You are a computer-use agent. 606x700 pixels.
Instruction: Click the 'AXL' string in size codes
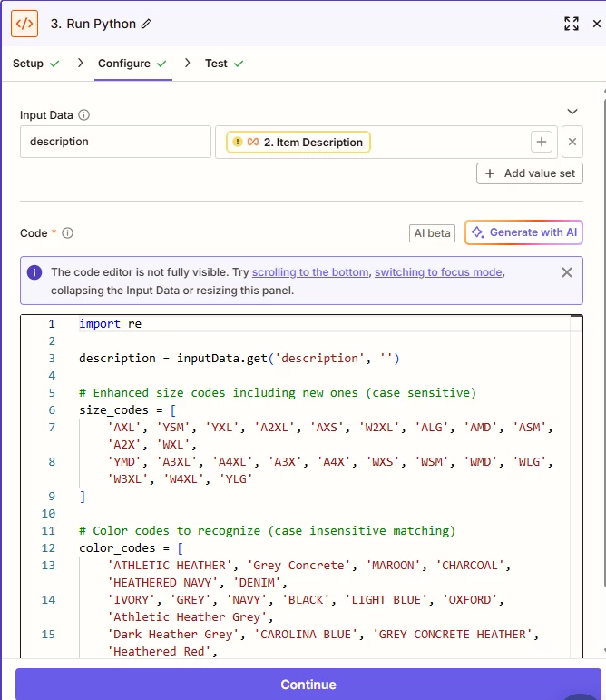(x=124, y=428)
